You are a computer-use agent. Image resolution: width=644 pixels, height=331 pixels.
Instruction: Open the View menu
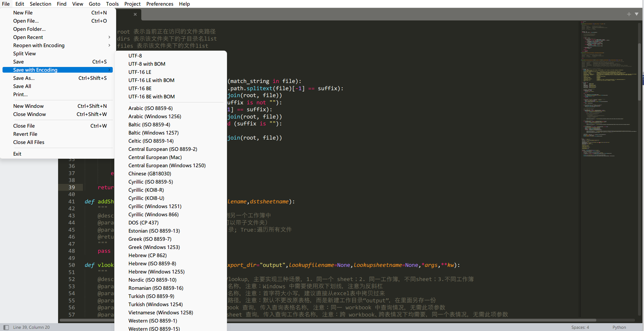pyautogui.click(x=78, y=4)
